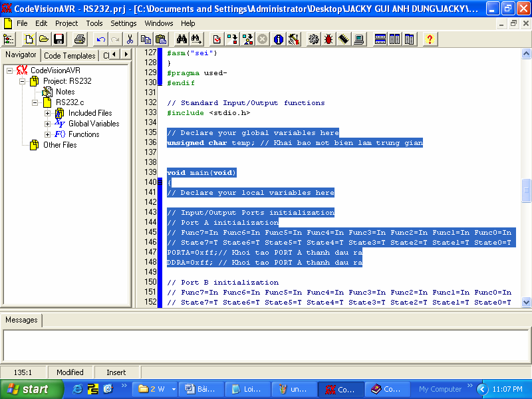The width and height of the screenshot is (532, 399).
Task: Collapse the RS232.c tree node
Action: pyautogui.click(x=35, y=102)
